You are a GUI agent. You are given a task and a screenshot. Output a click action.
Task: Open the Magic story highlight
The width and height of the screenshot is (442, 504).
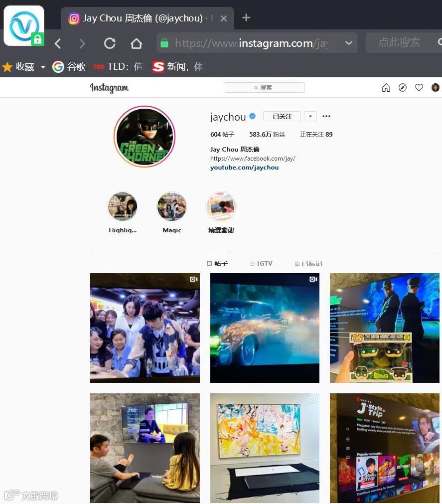pyautogui.click(x=172, y=212)
